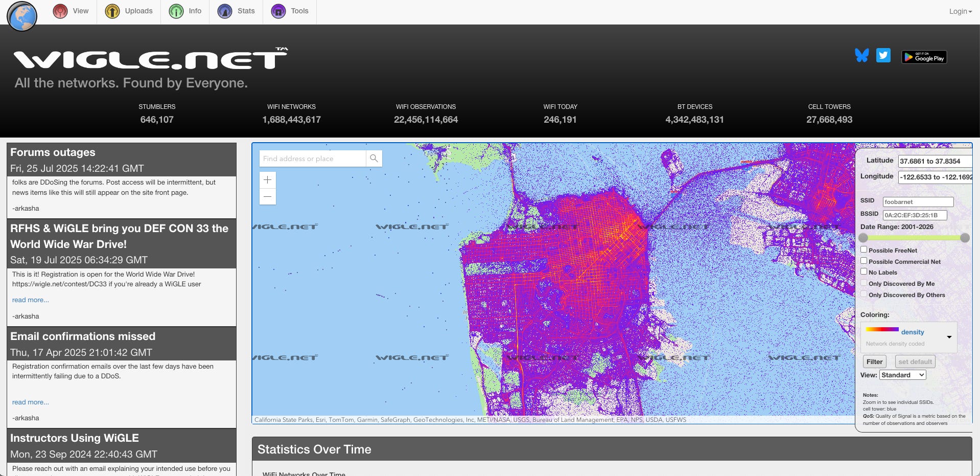
Task: Expand the Login dropdown
Action: point(961,11)
